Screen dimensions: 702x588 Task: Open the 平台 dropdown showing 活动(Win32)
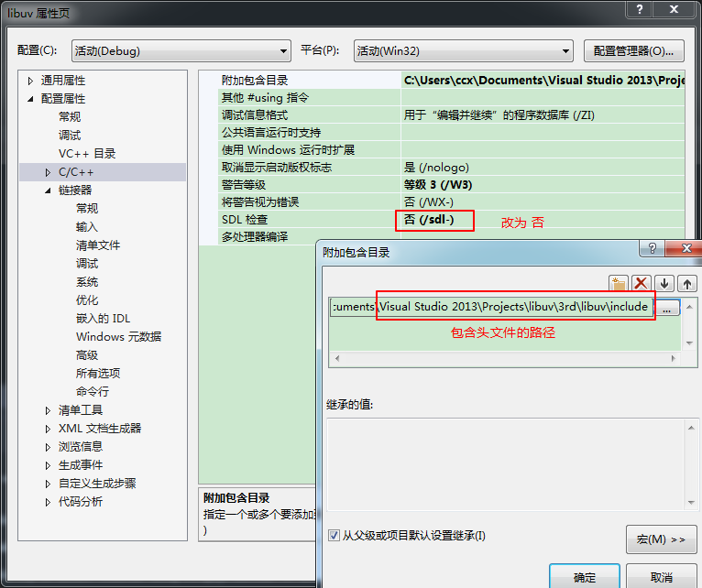coord(463,51)
